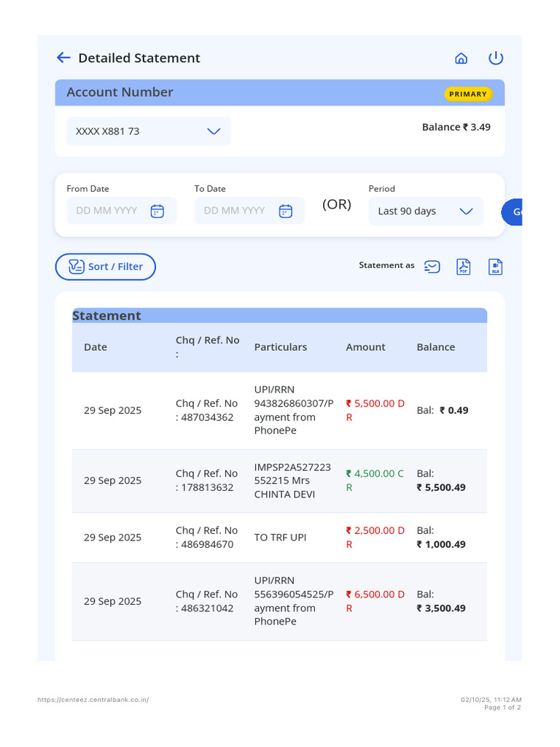Open the Period Last 90 days dropdown
Screen dimensions: 560x747
tap(426, 211)
